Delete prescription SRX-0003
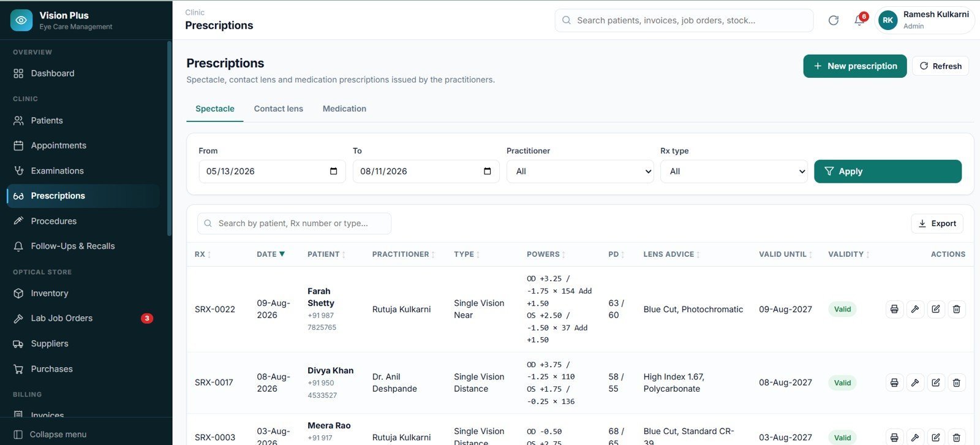 (x=957, y=437)
